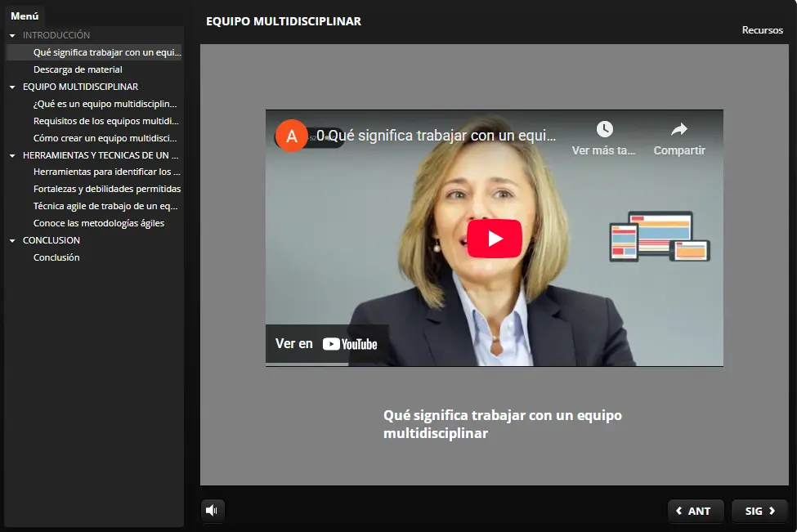
Task: Open the Recursos link
Action: (762, 30)
